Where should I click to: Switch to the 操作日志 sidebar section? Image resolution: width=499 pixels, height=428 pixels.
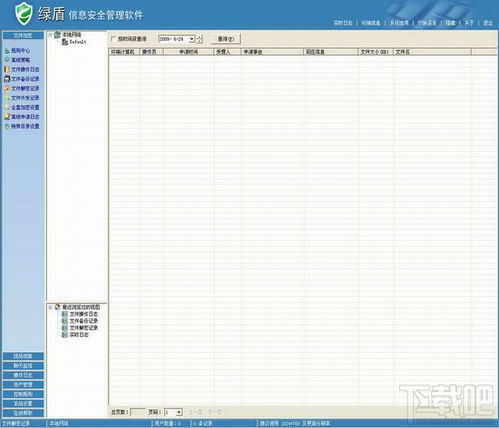coord(23,375)
